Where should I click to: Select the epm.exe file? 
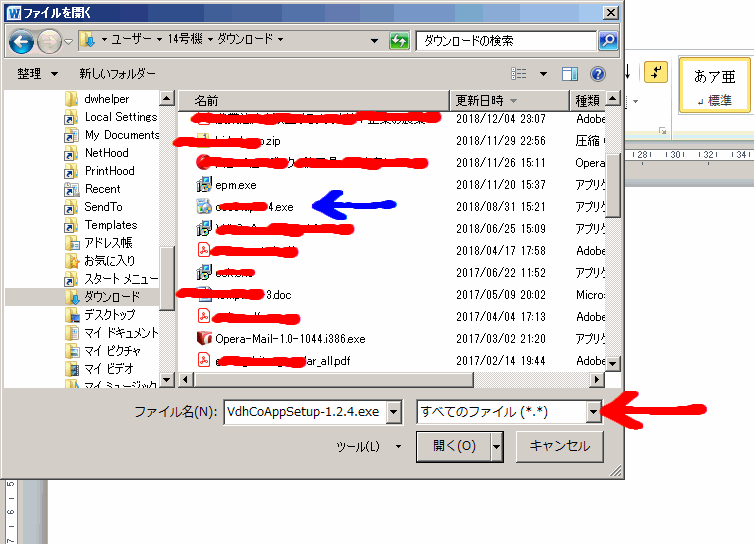click(x=236, y=185)
